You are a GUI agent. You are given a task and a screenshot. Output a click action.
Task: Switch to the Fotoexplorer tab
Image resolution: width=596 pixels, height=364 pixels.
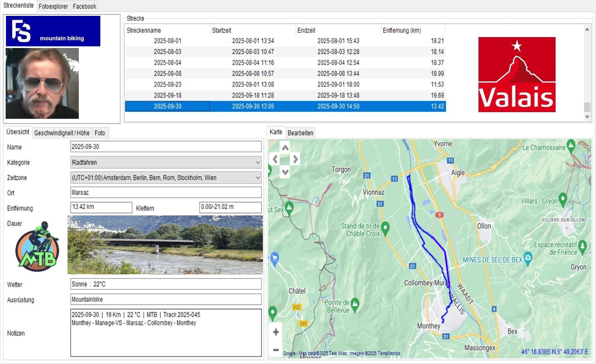tap(53, 6)
